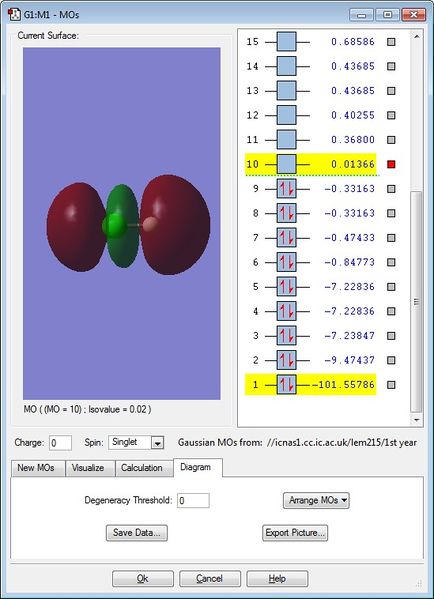Viewport: 434px width, 599px height.
Task: Toggle surface marker for MO 13
Action: (x=391, y=91)
